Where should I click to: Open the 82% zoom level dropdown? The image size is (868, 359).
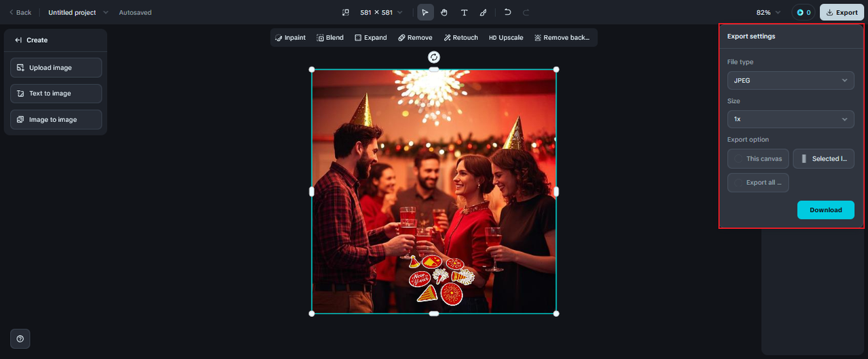pyautogui.click(x=768, y=12)
